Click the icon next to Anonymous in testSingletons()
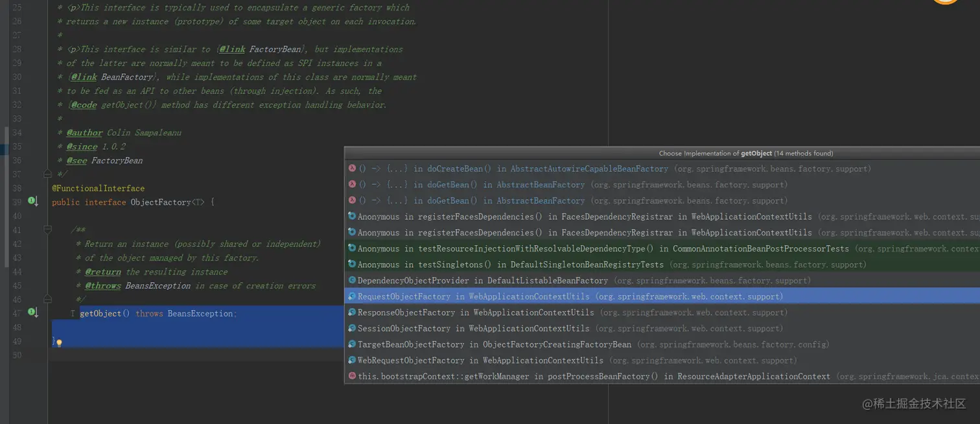This screenshot has height=424, width=980. pos(352,264)
